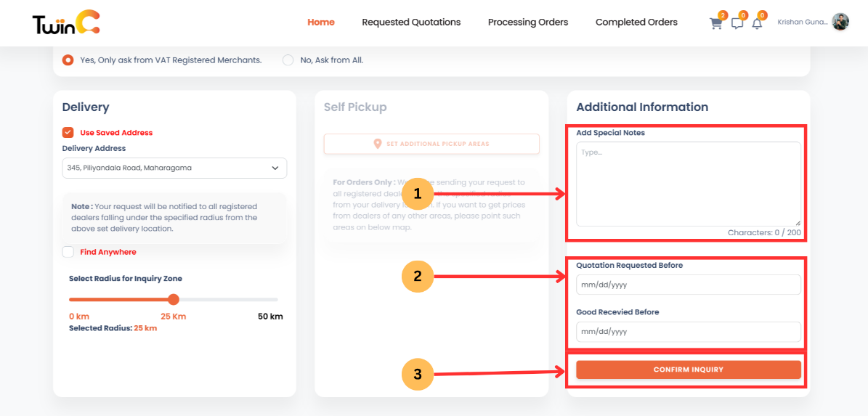Open Processing Orders page
Viewport: 868px width, 416px height.
[528, 22]
